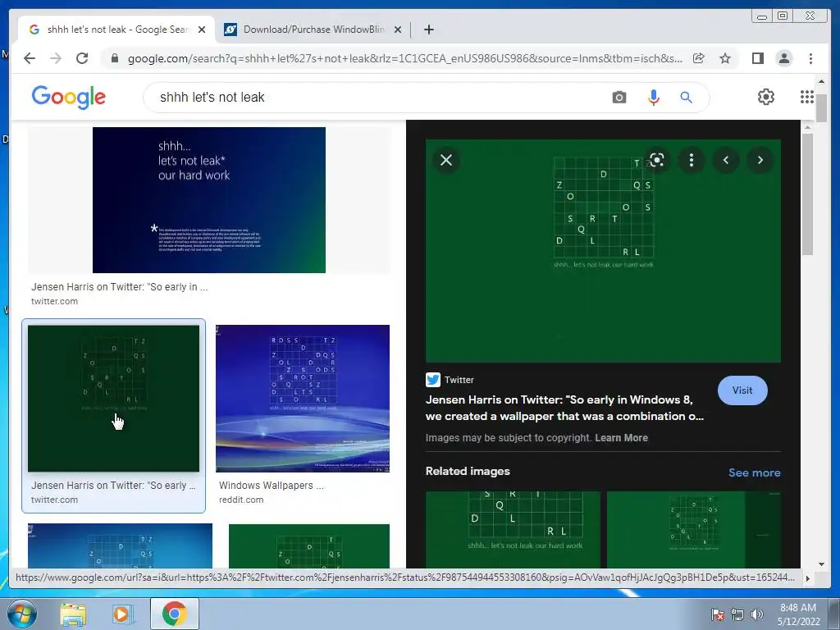This screenshot has height=630, width=840.
Task: Open Windows Explorer from taskbar
Action: coord(73,614)
